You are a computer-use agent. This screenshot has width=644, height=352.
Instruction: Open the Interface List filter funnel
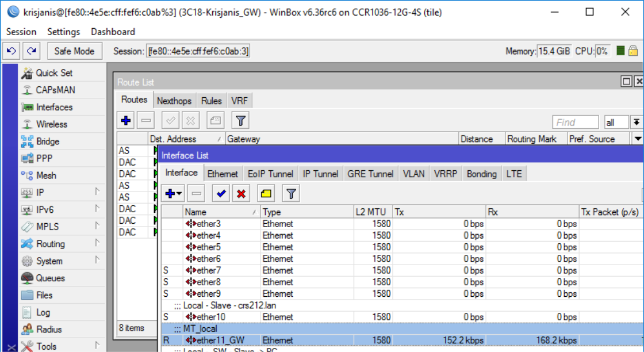(x=291, y=194)
